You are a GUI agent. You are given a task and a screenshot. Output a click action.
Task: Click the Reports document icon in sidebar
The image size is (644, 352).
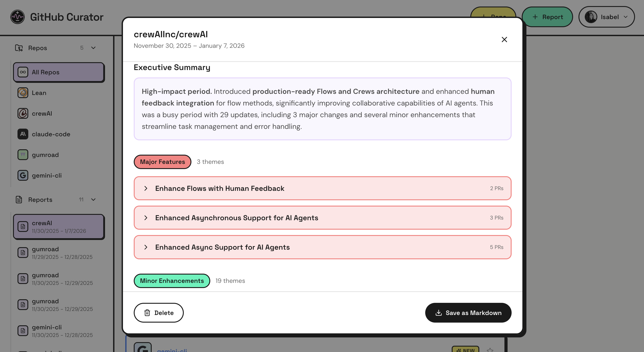click(x=19, y=200)
